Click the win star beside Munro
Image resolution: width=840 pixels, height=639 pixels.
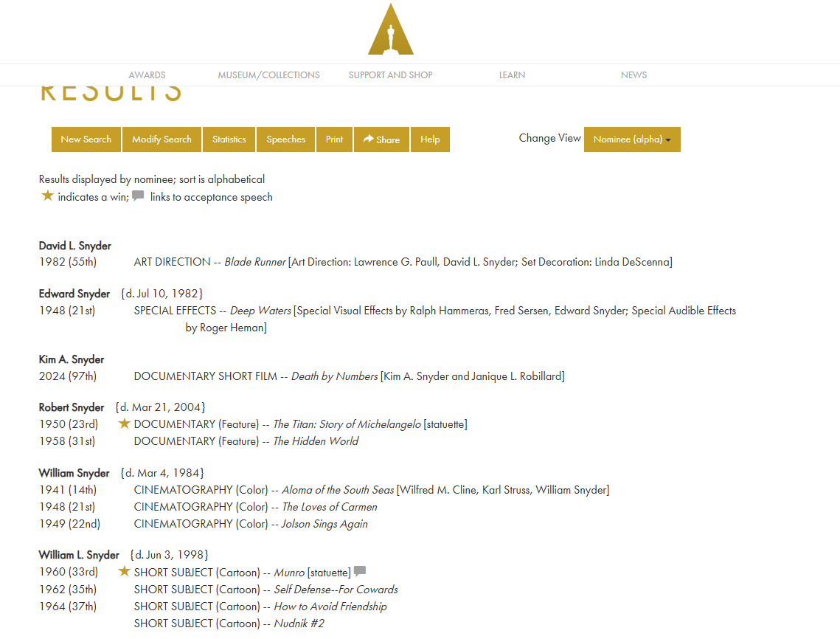coord(125,571)
